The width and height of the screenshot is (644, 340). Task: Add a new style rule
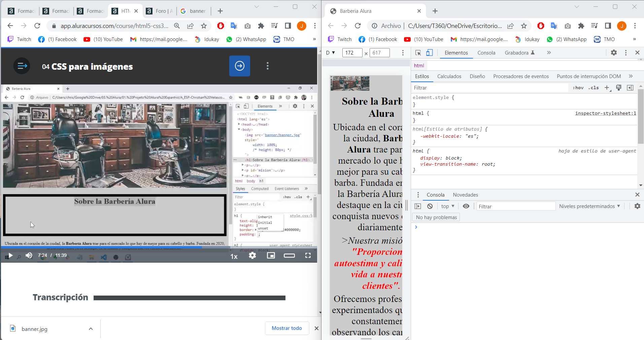click(607, 88)
